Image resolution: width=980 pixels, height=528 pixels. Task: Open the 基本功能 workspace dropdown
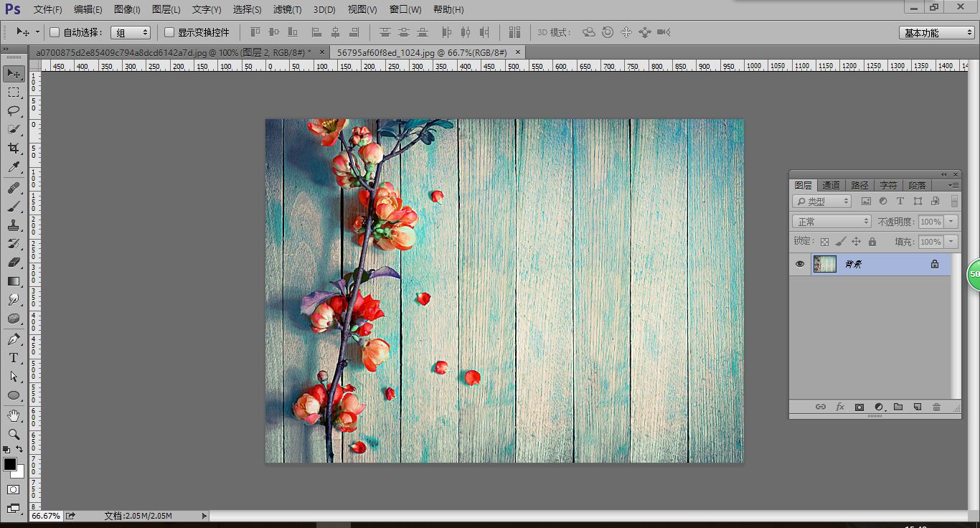[937, 33]
